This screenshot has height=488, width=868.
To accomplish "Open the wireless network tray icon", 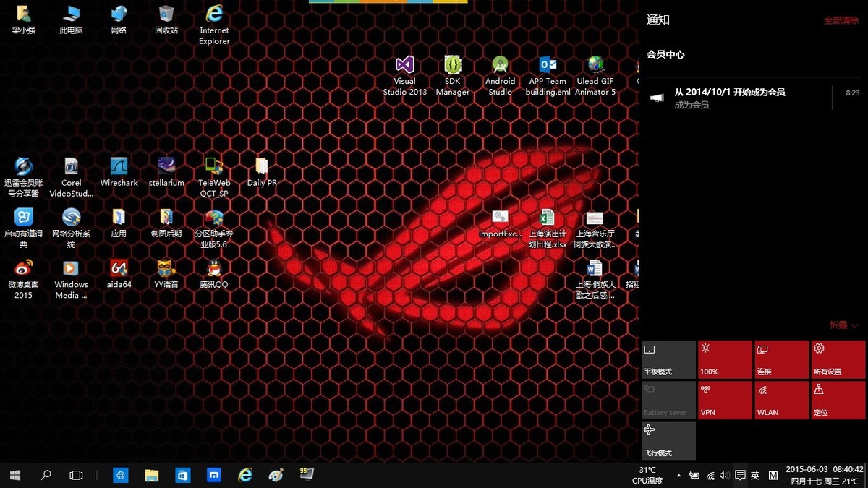I will click(710, 476).
